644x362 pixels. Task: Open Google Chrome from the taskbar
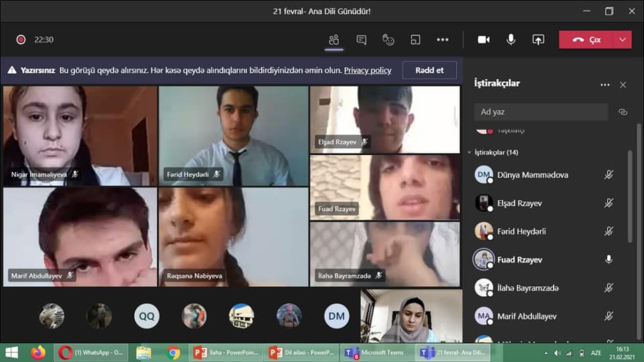[173, 353]
